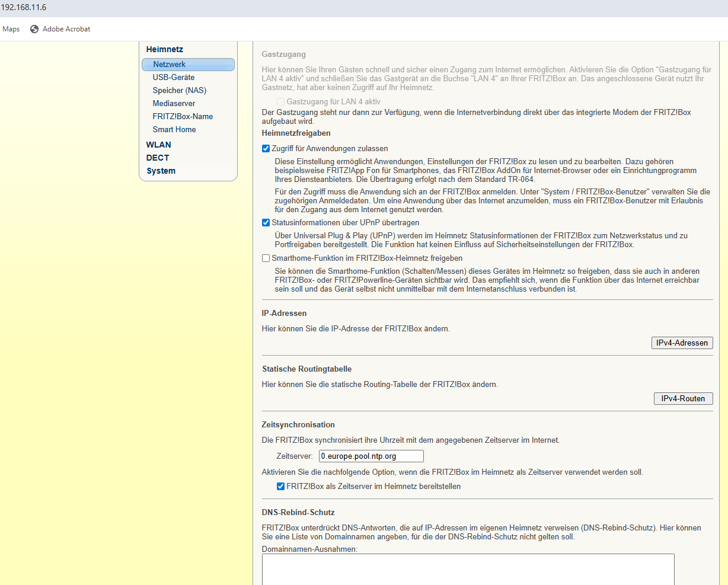728x585 pixels.
Task: Collapse the Heimnetz menu section
Action: (x=164, y=49)
